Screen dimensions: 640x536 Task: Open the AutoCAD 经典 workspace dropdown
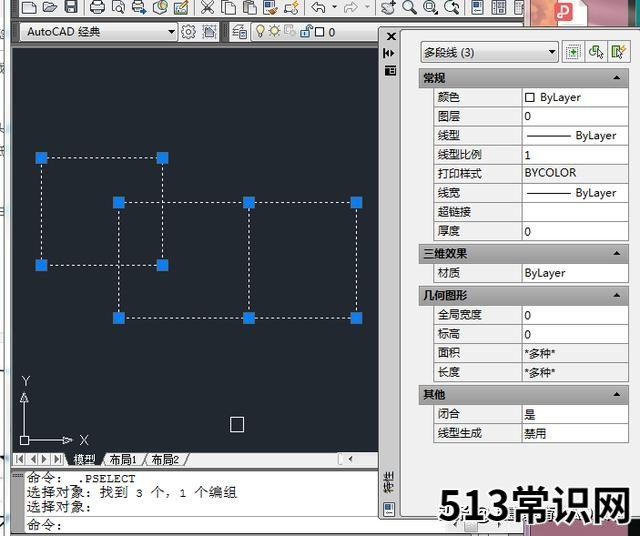tap(172, 32)
